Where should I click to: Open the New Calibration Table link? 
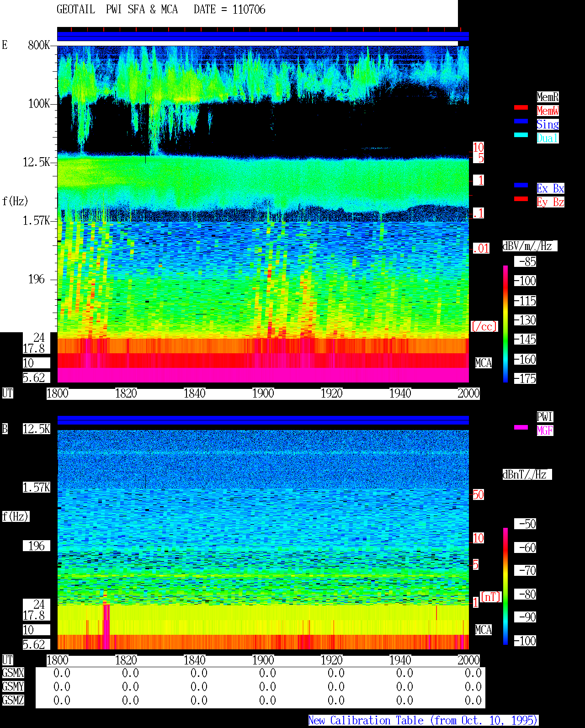(x=423, y=721)
